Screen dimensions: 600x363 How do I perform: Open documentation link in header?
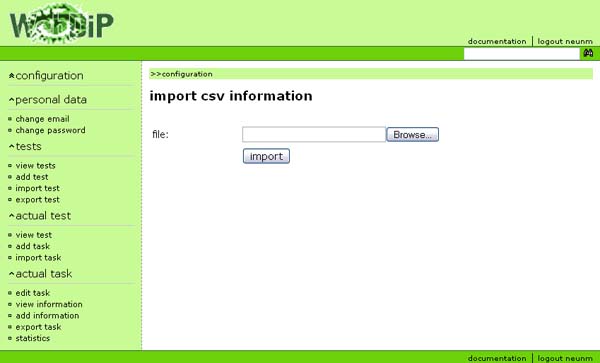click(x=497, y=41)
